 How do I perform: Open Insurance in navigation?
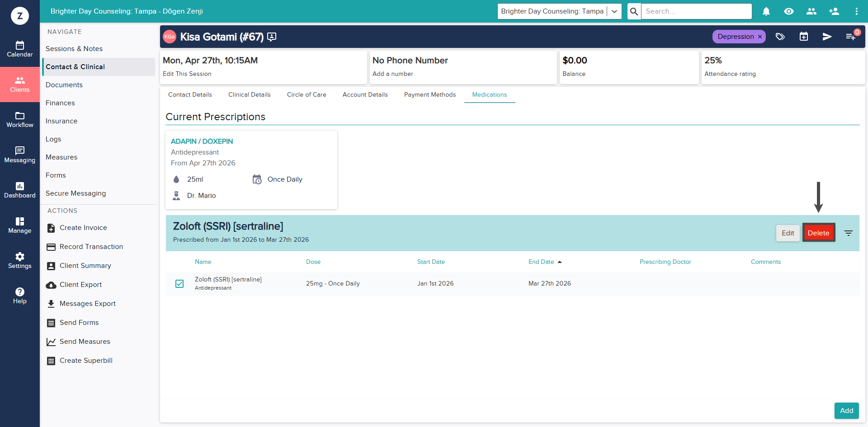click(x=99, y=121)
